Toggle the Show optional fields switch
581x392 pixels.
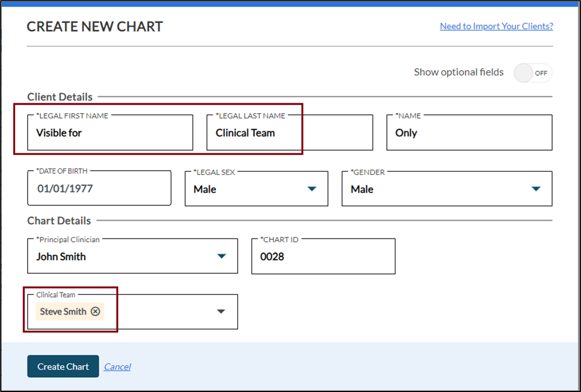point(533,73)
